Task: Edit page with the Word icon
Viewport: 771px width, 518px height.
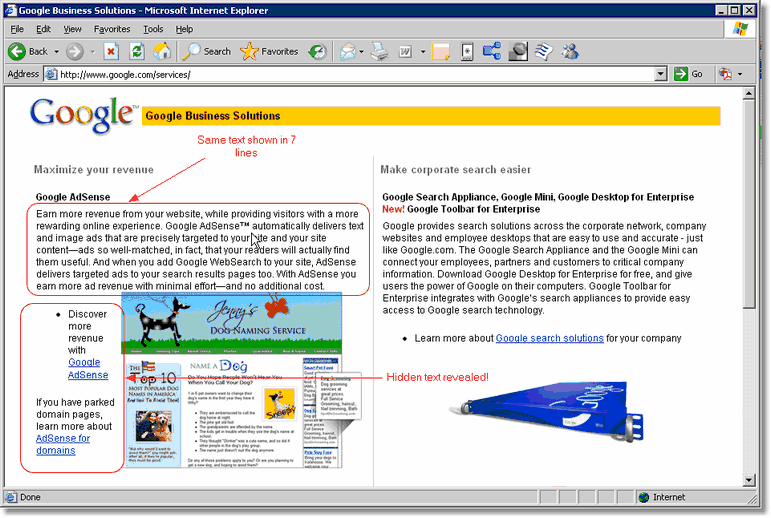Action: tap(405, 51)
